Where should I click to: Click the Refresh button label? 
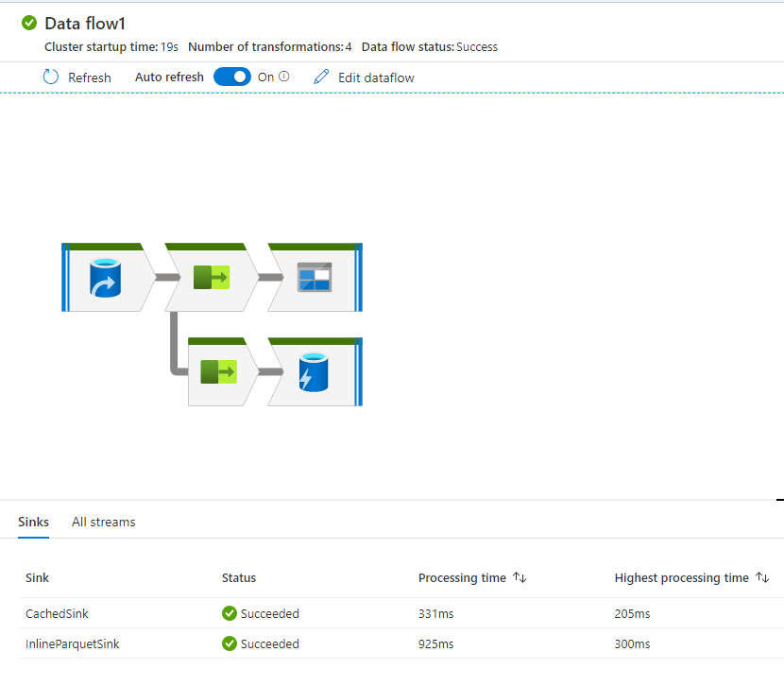pos(90,78)
